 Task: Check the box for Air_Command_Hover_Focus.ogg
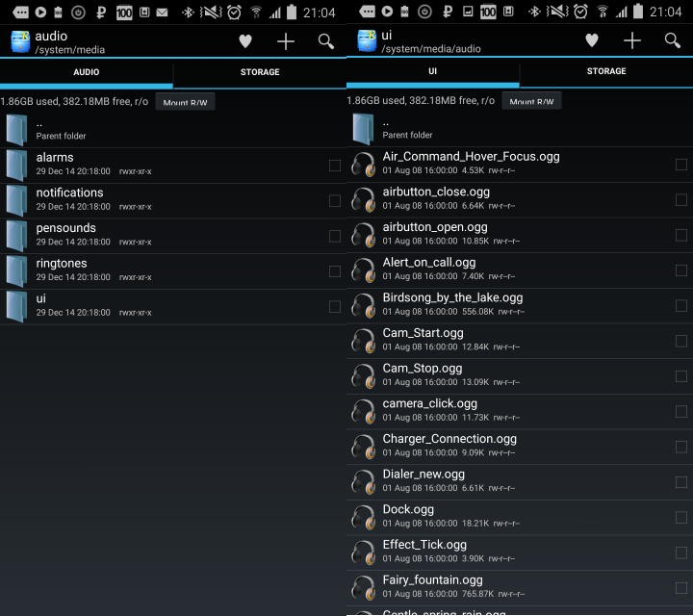click(681, 165)
